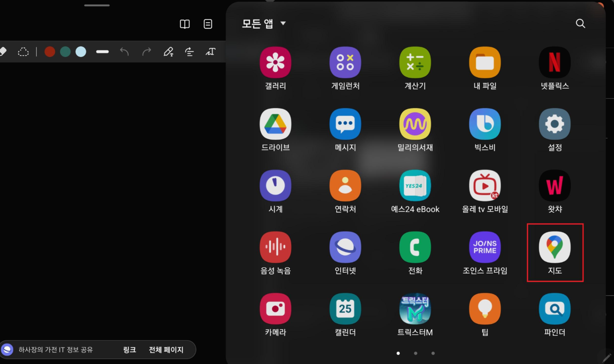Image resolution: width=614 pixels, height=364 pixels.
Task: Go to the third app page dot
Action: click(x=433, y=353)
